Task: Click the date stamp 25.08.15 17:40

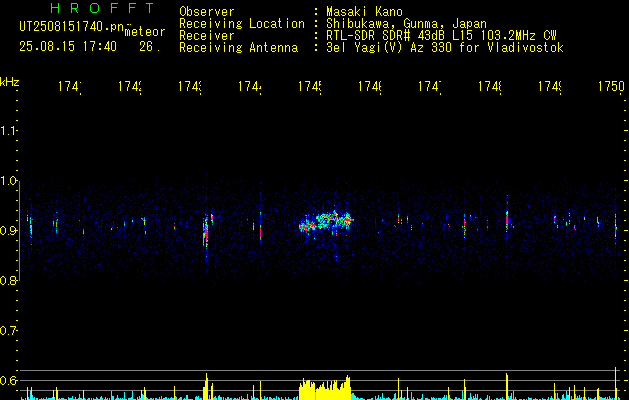Action: [68, 47]
